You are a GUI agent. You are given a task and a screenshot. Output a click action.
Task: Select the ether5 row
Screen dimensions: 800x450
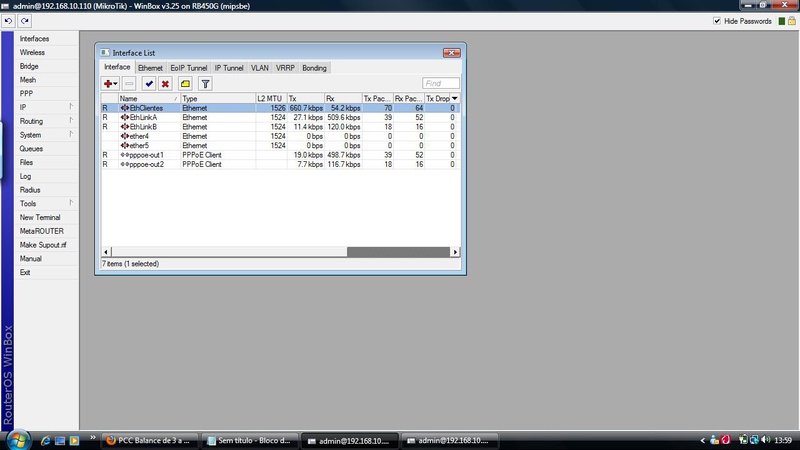(x=280, y=145)
